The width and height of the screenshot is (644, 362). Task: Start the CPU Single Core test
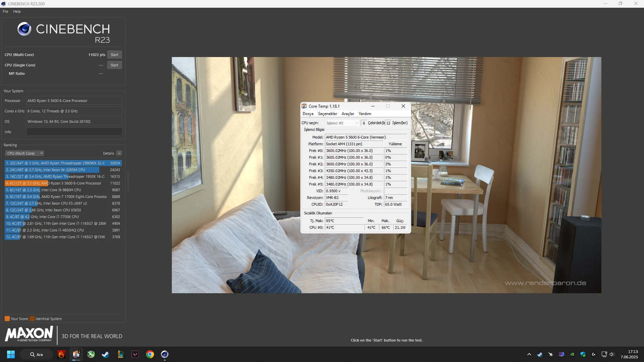click(114, 65)
